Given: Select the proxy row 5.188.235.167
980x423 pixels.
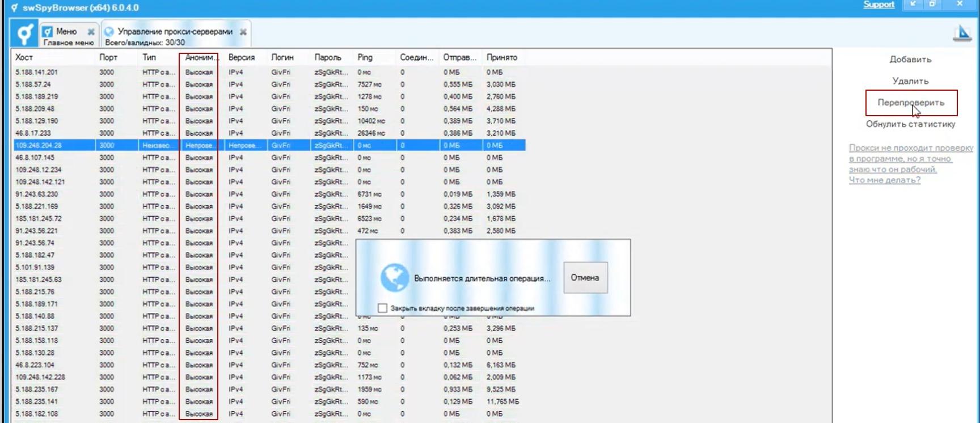Looking at the screenshot, I should pos(269,389).
